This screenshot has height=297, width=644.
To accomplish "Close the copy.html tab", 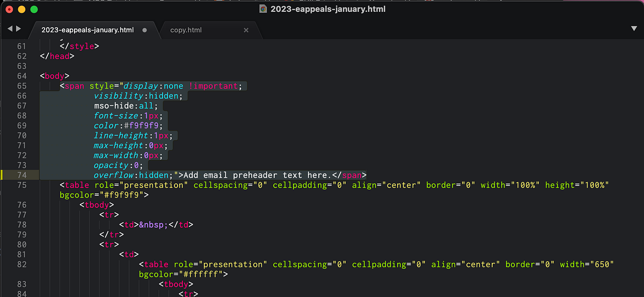I will (246, 30).
